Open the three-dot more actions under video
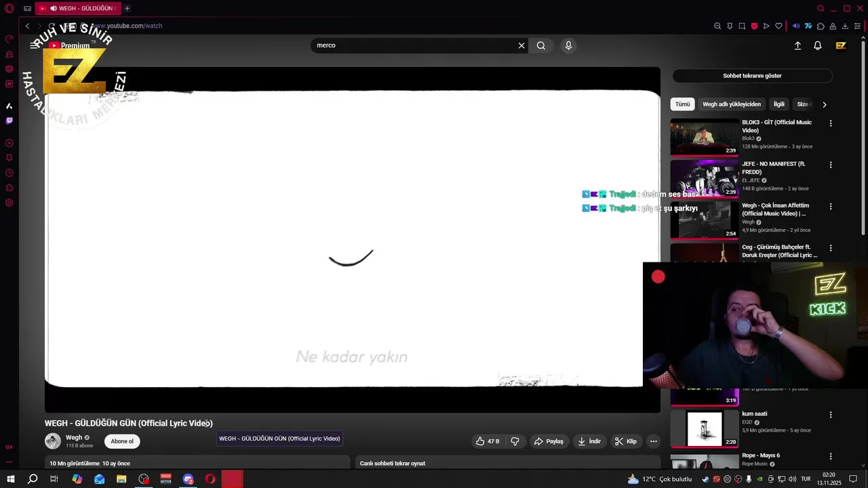The width and height of the screenshot is (868, 488). [x=654, y=441]
